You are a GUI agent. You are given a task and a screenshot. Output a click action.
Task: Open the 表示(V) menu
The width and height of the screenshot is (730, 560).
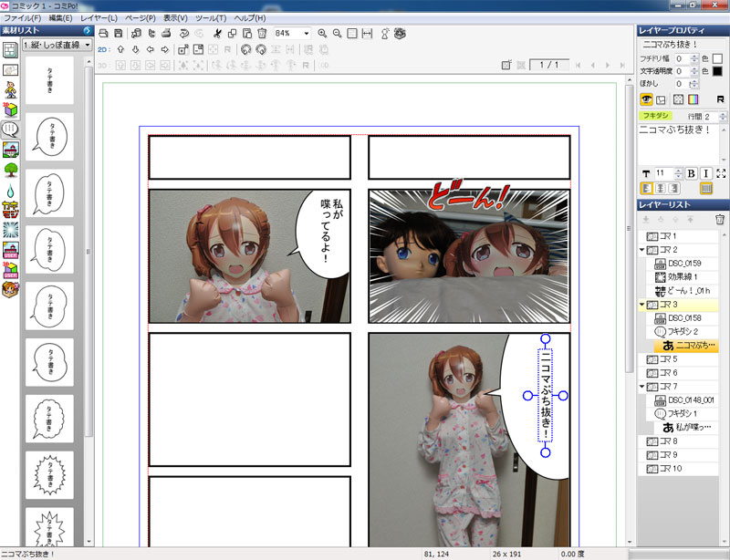(x=175, y=18)
